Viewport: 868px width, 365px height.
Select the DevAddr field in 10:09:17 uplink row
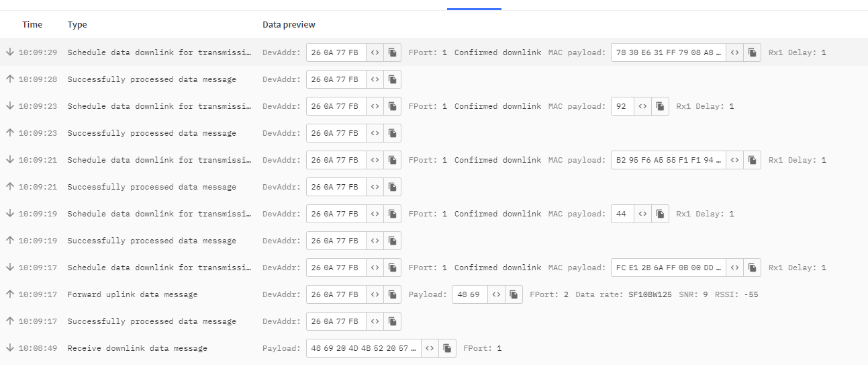point(336,294)
